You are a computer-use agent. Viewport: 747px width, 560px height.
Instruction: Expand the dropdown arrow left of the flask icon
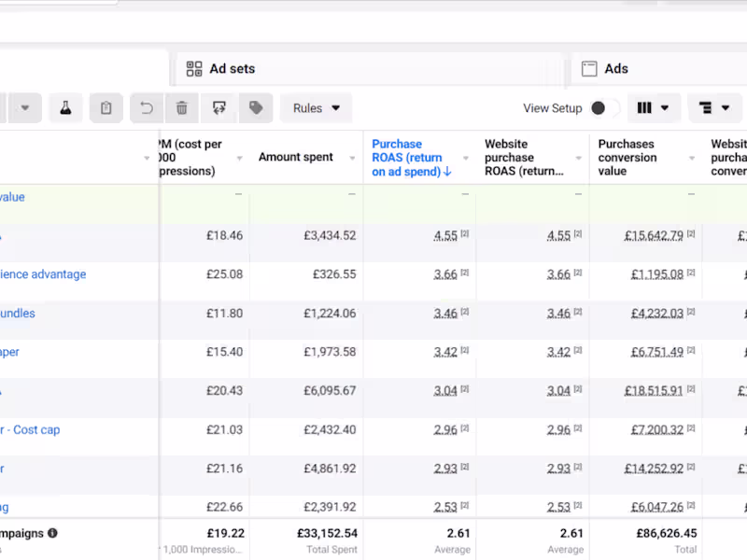25,107
